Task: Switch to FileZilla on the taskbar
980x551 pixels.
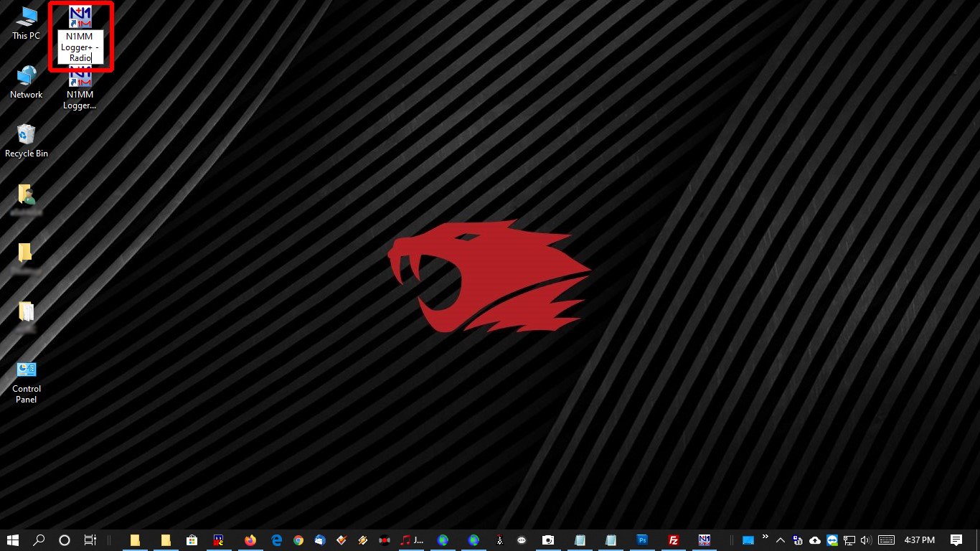Action: [x=674, y=540]
